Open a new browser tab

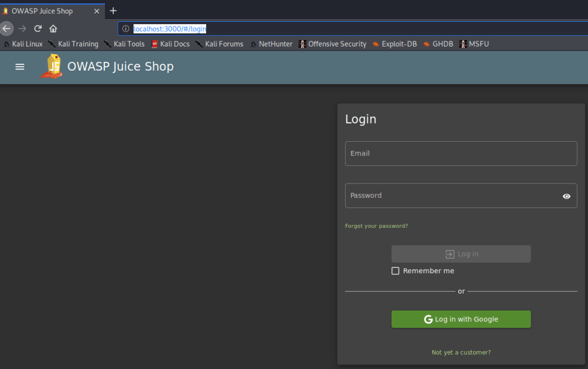(113, 11)
